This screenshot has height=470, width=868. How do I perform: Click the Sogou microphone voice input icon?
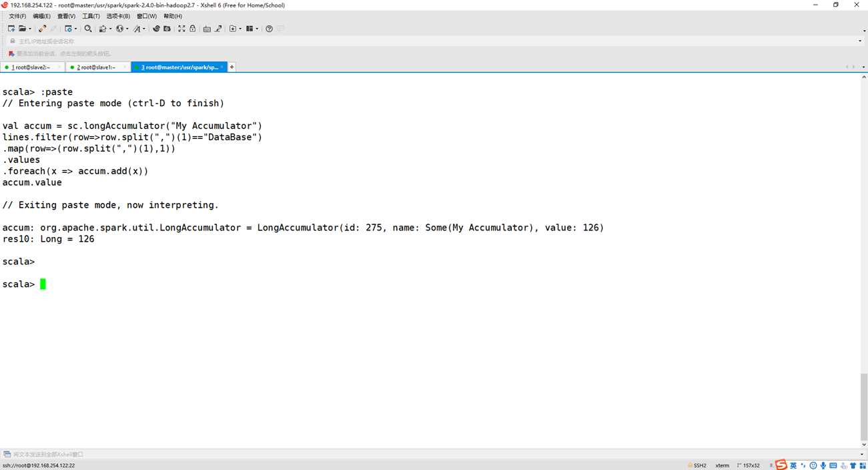[x=823, y=465]
